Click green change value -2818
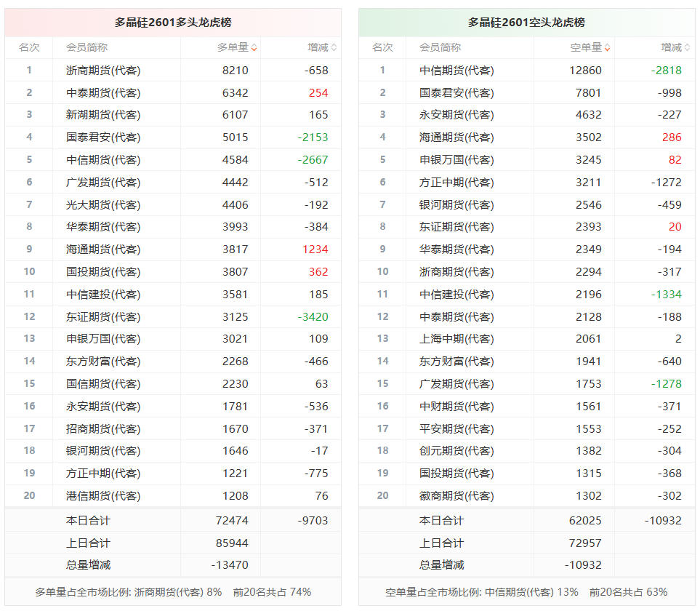The image size is (700, 611). [667, 70]
